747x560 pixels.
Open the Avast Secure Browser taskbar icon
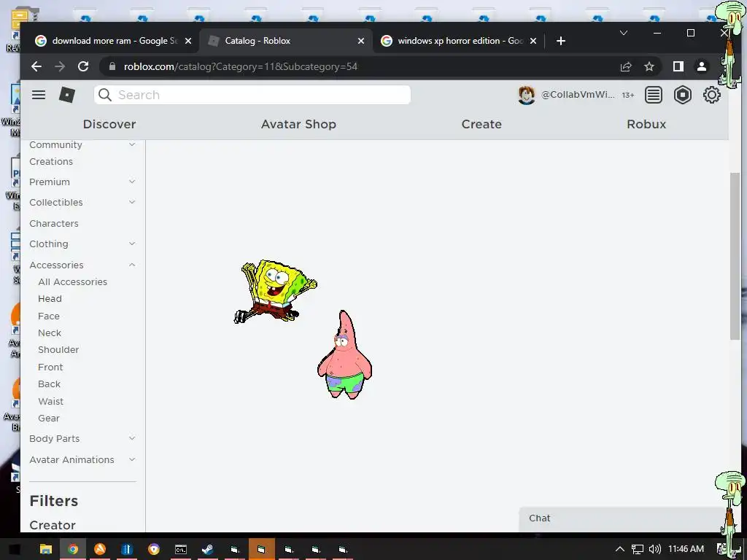tap(153, 549)
